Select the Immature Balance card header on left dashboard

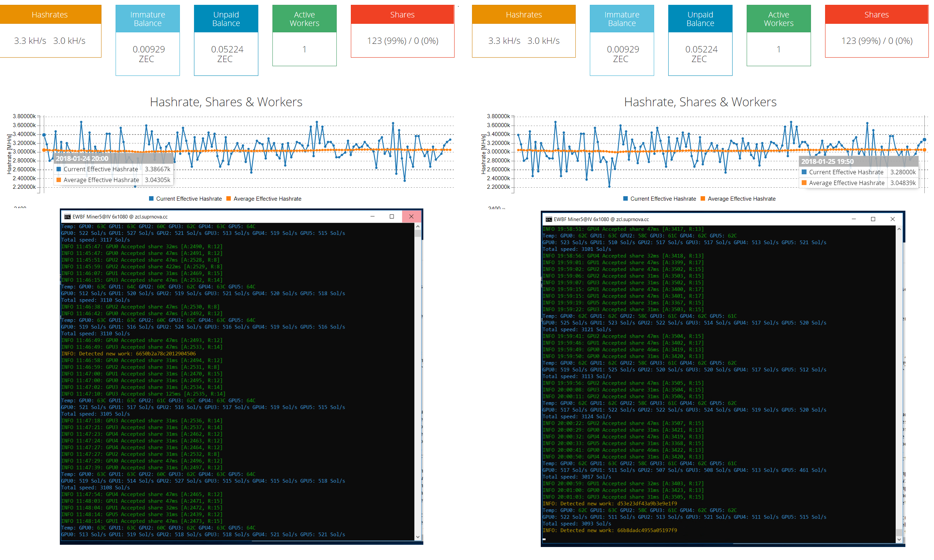[x=148, y=19]
